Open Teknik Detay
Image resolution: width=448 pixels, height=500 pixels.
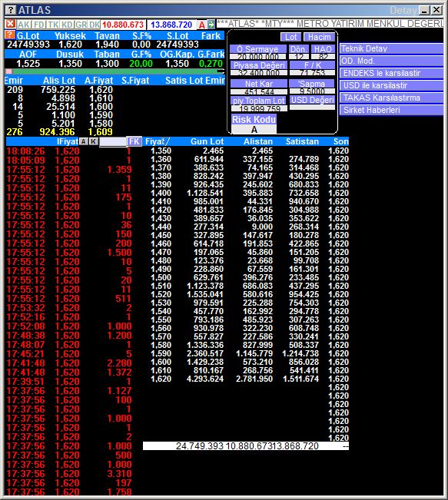click(x=392, y=48)
